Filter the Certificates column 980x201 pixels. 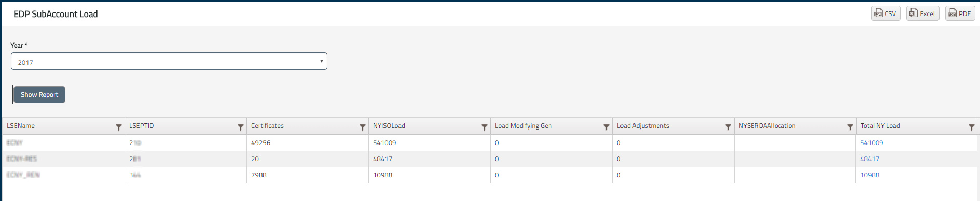point(362,127)
